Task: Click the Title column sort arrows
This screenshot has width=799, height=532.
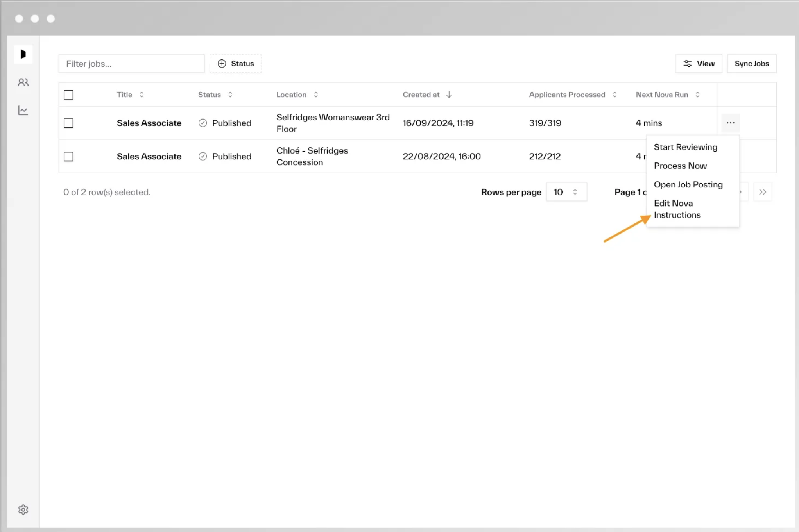Action: point(142,95)
